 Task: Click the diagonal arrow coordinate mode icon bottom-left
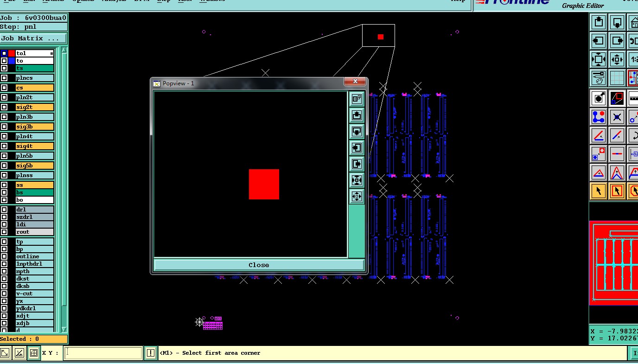pos(6,353)
